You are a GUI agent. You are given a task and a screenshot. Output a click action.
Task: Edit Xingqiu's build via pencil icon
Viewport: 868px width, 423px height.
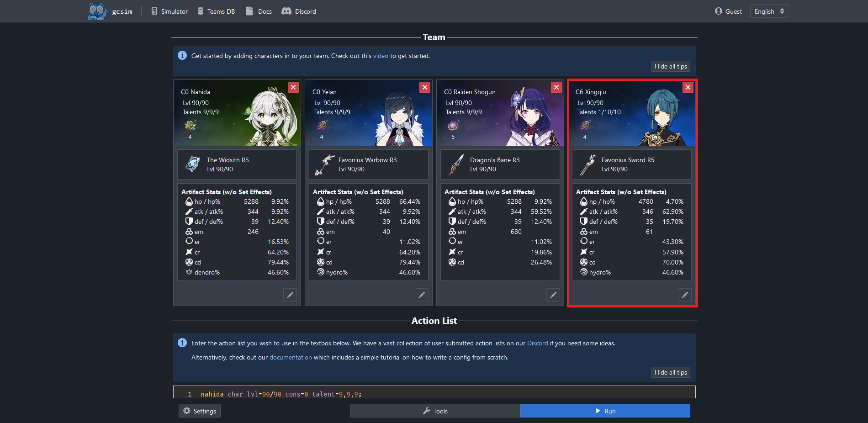(685, 295)
